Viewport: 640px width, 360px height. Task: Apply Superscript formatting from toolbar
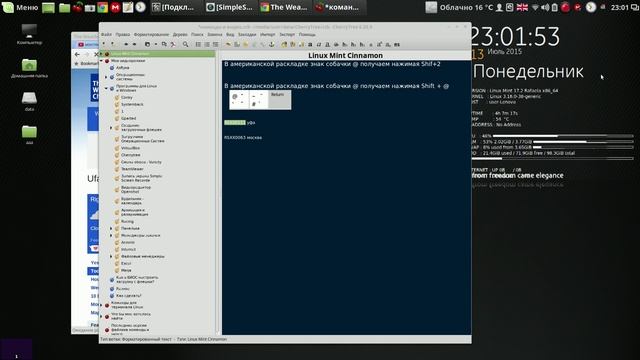(x=379, y=44)
